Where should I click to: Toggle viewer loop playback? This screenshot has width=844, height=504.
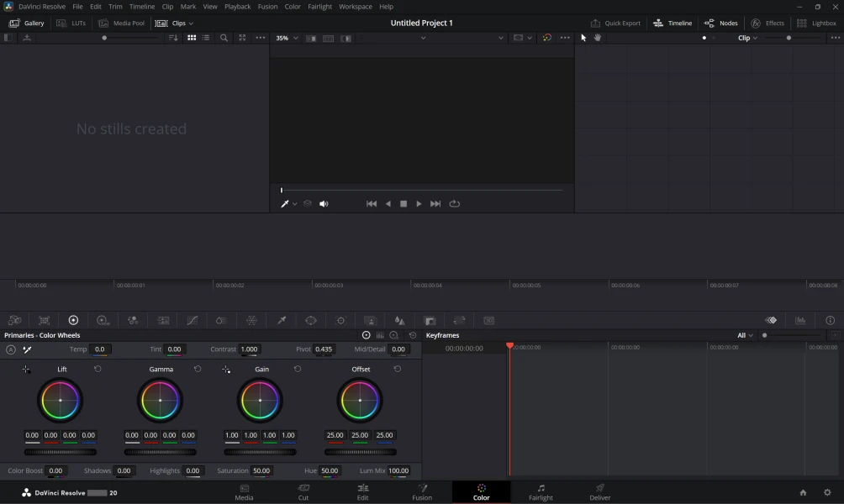point(455,204)
